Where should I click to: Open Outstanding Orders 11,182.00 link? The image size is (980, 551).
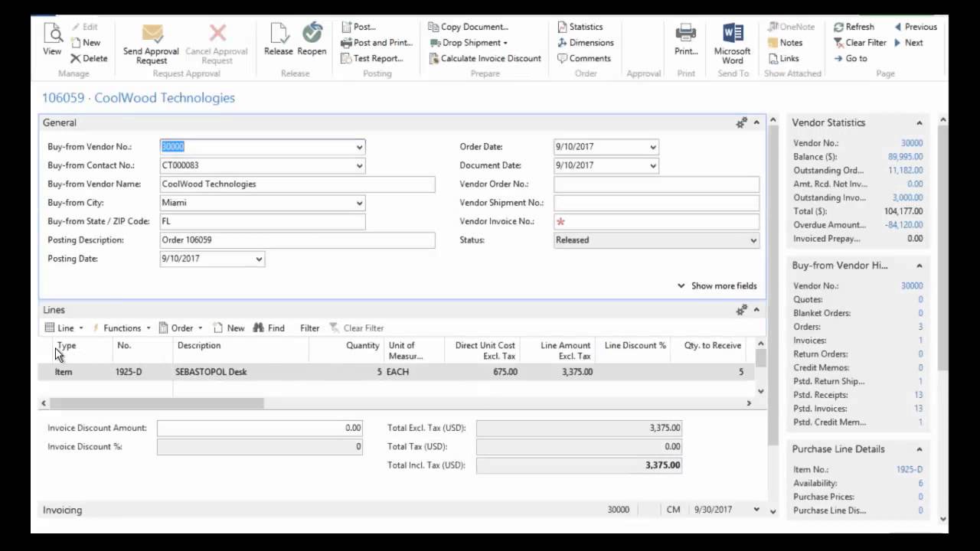[x=905, y=171]
